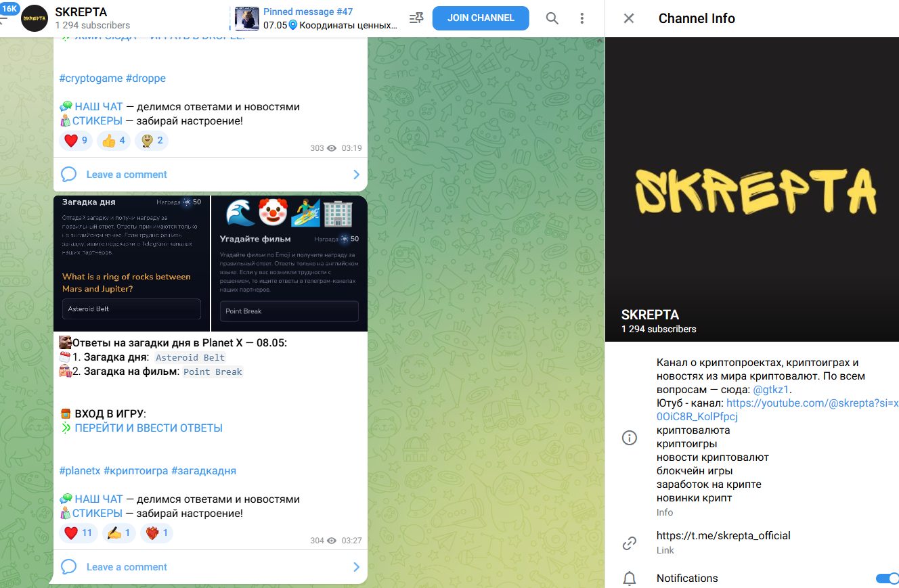Viewport: 899px width, 588px height.
Task: Click the view count eye icon with 303
Action: (x=332, y=148)
